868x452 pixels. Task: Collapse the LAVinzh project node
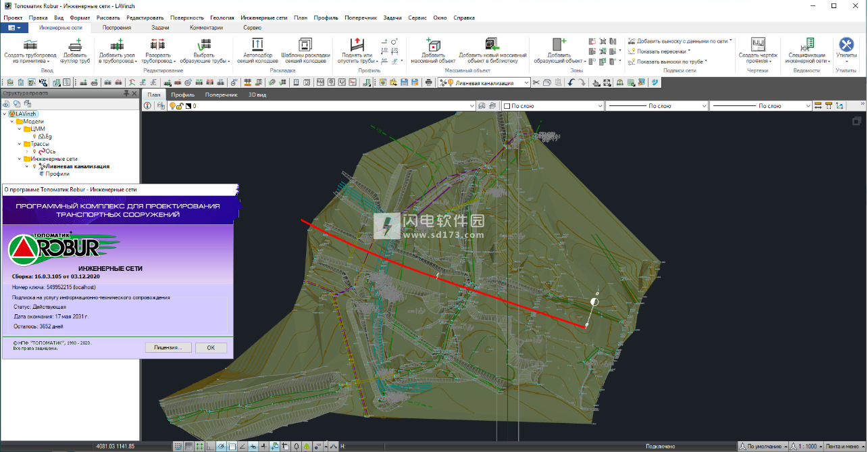(x=5, y=114)
